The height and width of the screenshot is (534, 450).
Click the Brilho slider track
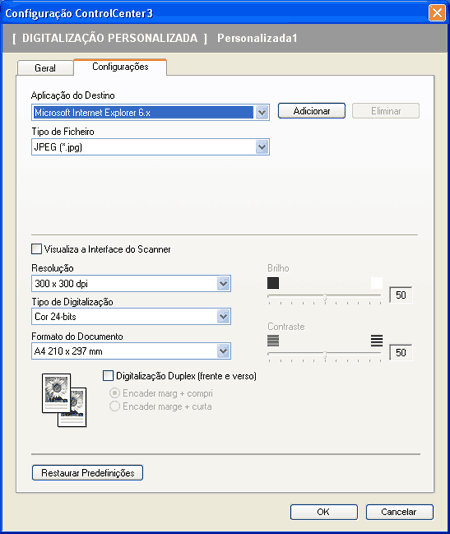pos(324,296)
